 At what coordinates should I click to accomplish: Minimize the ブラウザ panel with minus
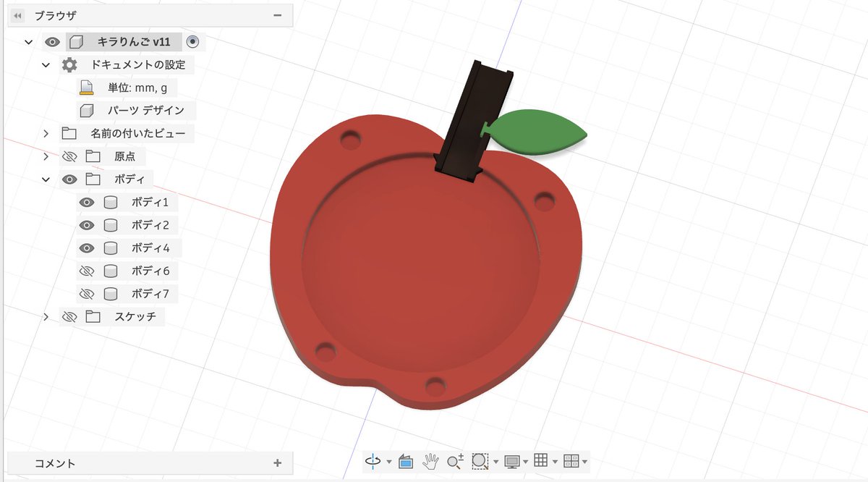coord(277,15)
